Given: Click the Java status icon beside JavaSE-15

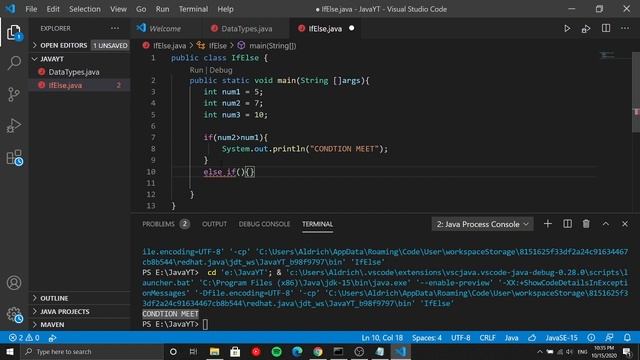Looking at the screenshot, I should 591,338.
